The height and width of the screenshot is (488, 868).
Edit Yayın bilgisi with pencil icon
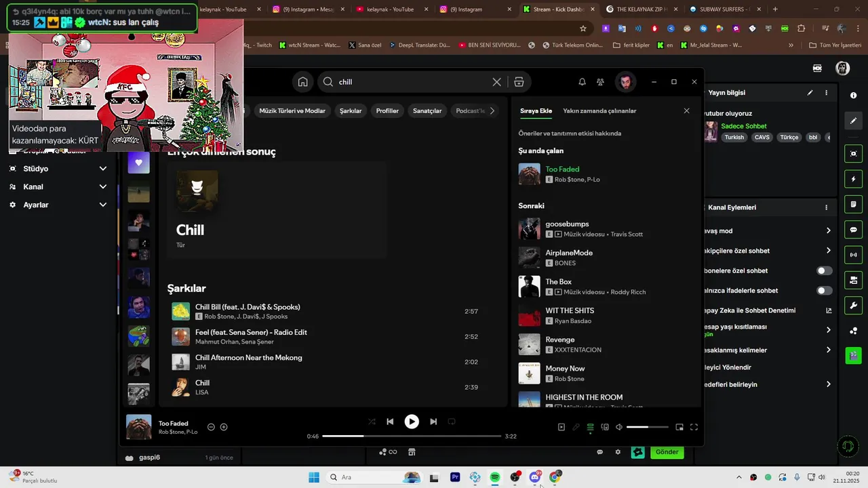810,93
